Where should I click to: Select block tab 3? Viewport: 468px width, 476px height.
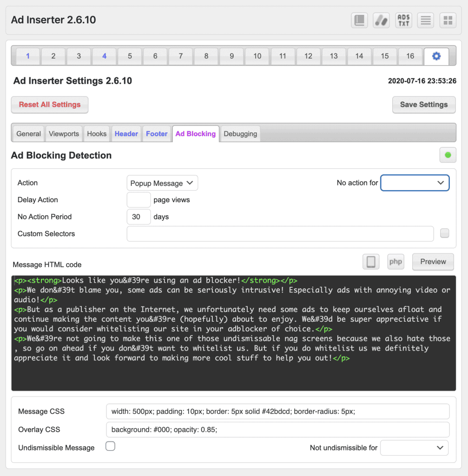(79, 56)
